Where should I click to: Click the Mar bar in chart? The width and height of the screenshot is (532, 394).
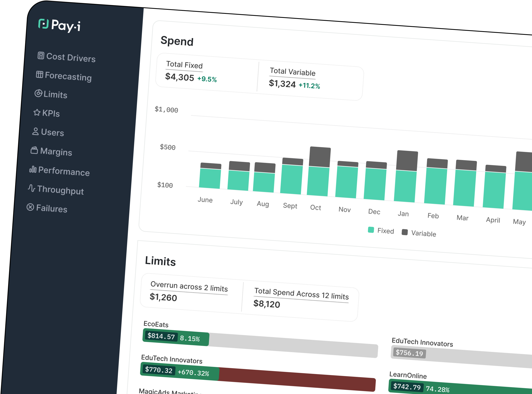pos(465,183)
